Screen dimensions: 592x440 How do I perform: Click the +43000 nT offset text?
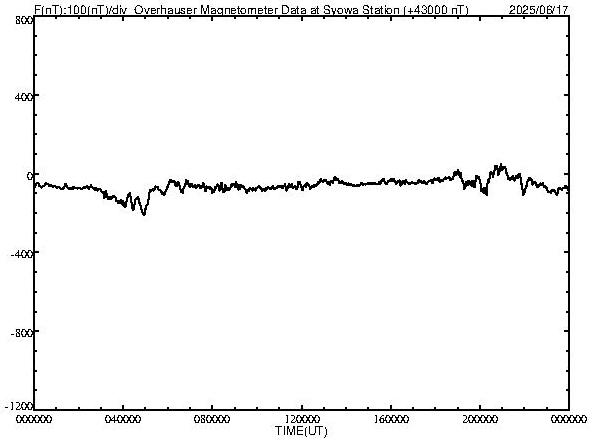[x=436, y=9]
